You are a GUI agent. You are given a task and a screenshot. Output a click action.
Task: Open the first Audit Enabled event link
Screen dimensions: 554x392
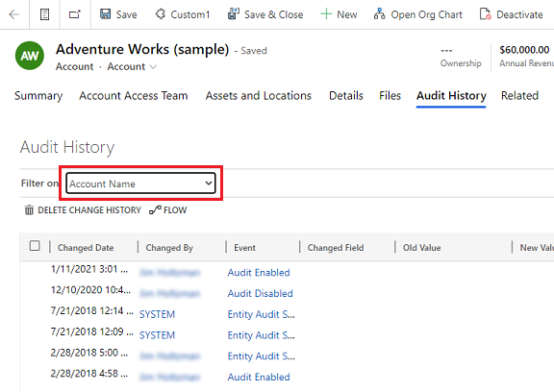[x=259, y=273]
